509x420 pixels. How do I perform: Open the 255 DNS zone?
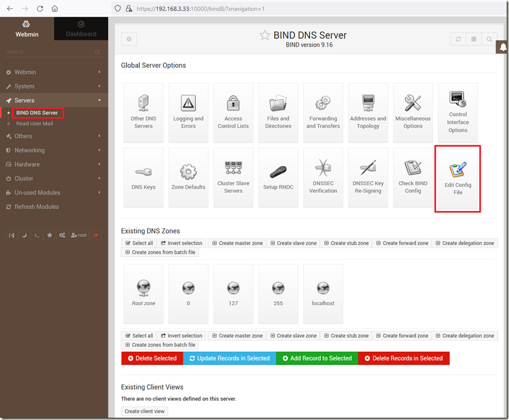278,294
